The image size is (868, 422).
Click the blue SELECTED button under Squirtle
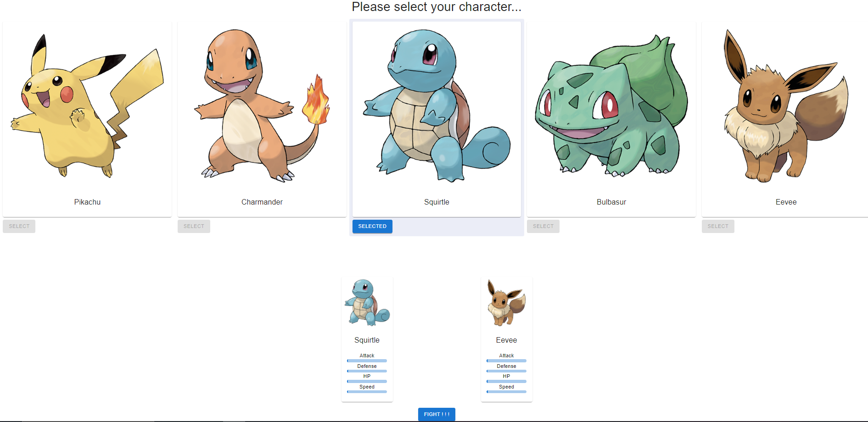point(372,226)
